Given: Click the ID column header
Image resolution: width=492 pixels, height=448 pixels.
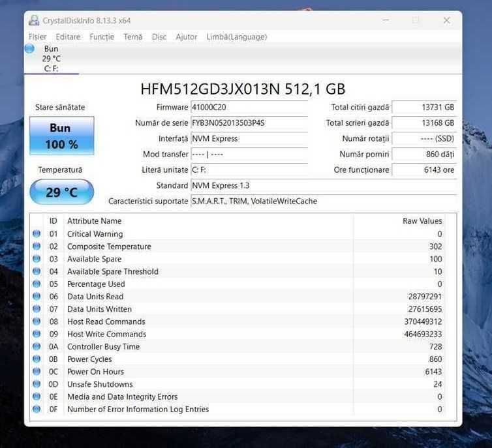Looking at the screenshot, I should [x=54, y=221].
